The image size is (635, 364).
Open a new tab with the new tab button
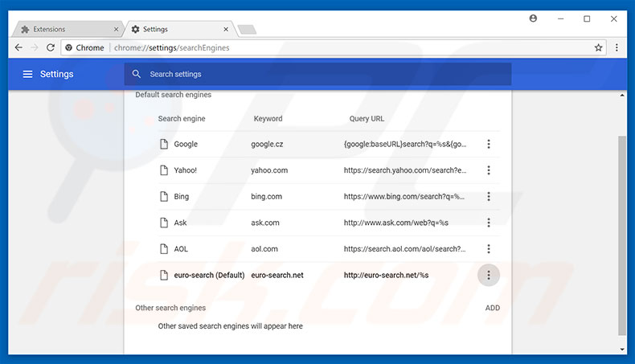click(x=247, y=29)
